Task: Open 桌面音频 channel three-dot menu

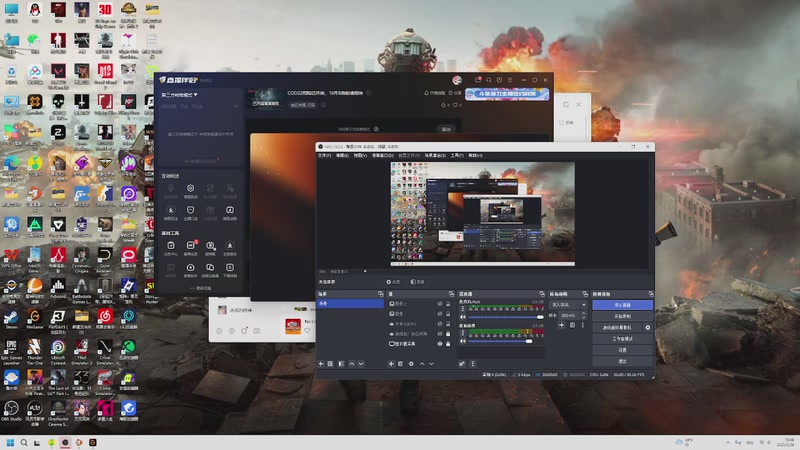Action: click(463, 333)
